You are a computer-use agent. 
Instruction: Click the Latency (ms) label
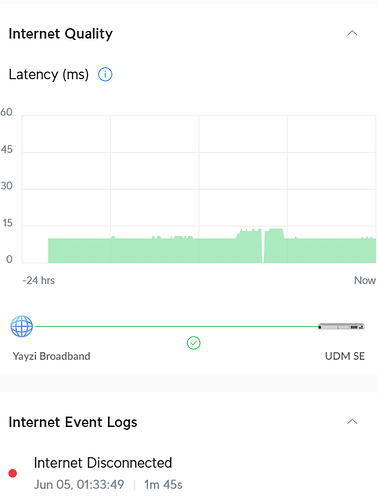pos(49,75)
